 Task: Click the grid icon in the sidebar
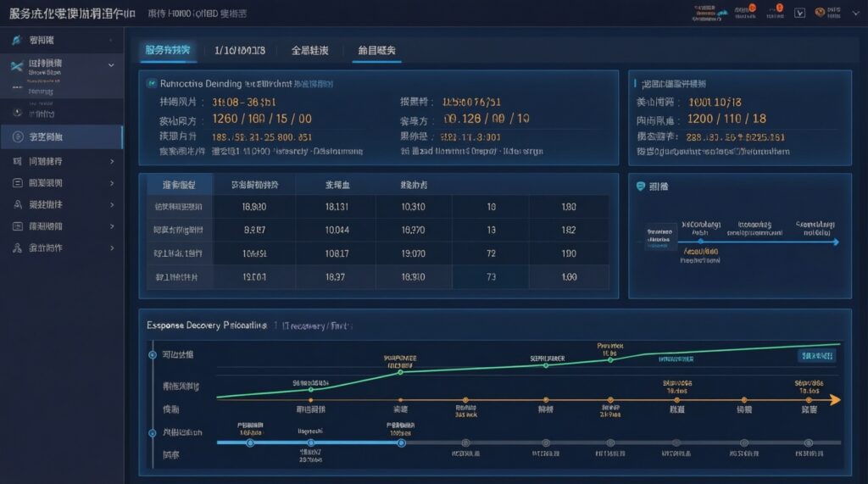coord(18,161)
